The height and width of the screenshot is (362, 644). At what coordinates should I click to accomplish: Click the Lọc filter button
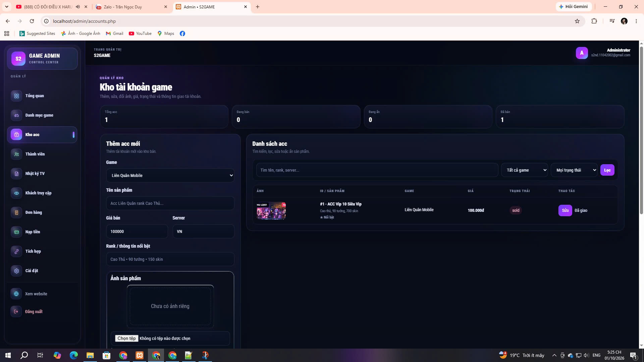click(607, 170)
